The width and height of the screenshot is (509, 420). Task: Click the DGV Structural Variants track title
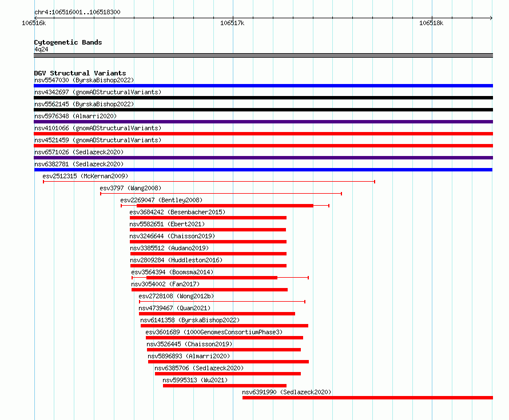click(80, 73)
